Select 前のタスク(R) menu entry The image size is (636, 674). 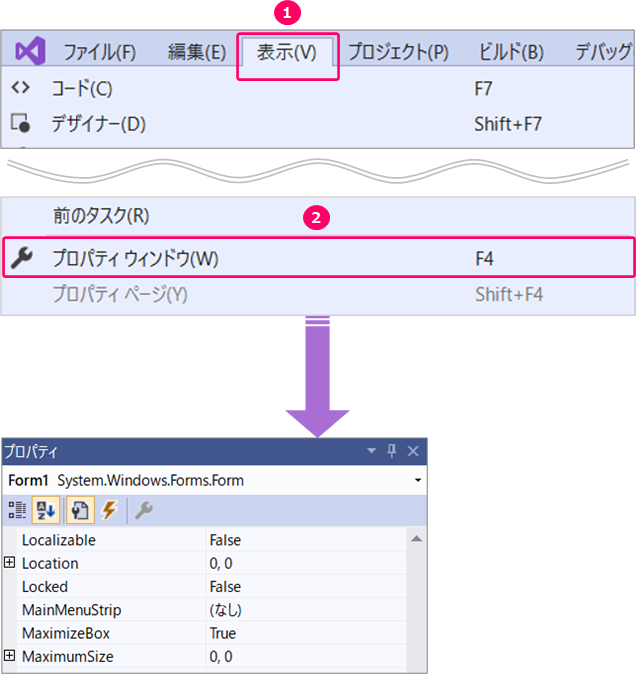pyautogui.click(x=318, y=215)
